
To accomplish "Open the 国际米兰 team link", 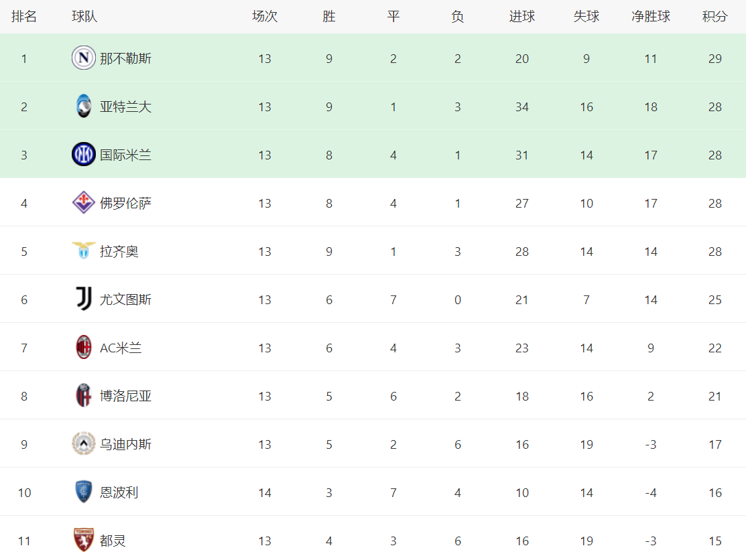I will [125, 155].
